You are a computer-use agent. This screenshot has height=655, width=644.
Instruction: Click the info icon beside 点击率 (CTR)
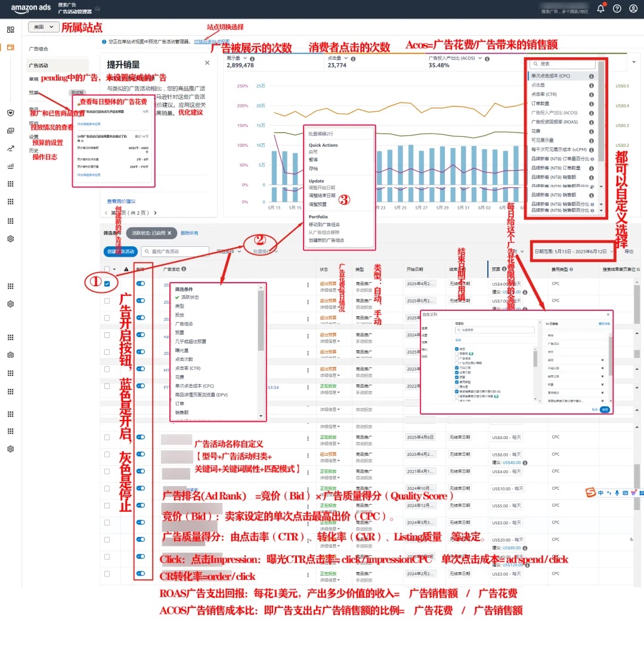592,95
